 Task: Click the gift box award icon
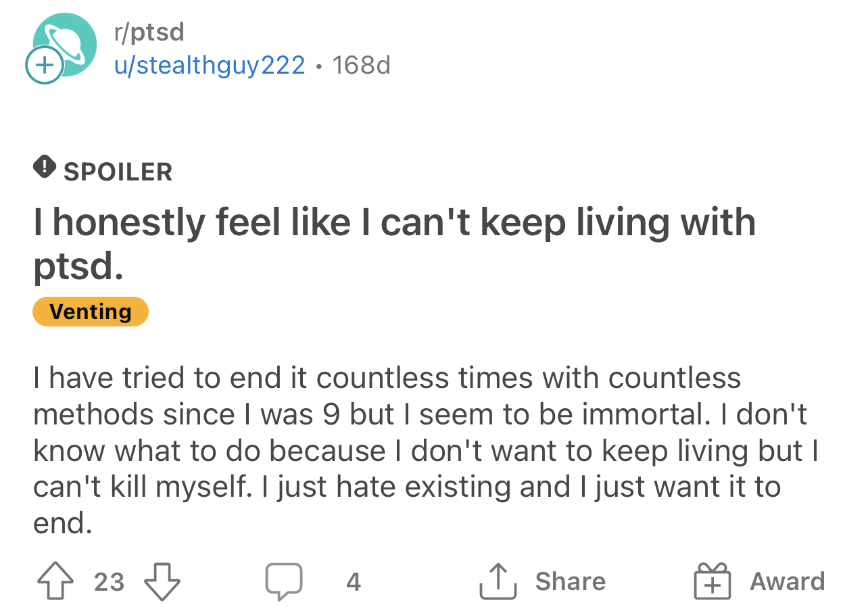pos(713,582)
